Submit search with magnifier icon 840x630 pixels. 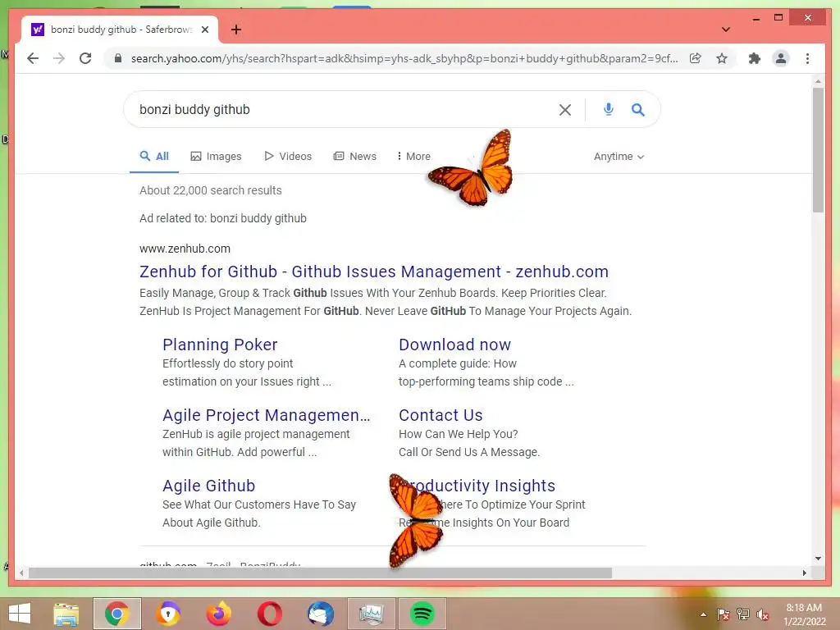coord(637,110)
